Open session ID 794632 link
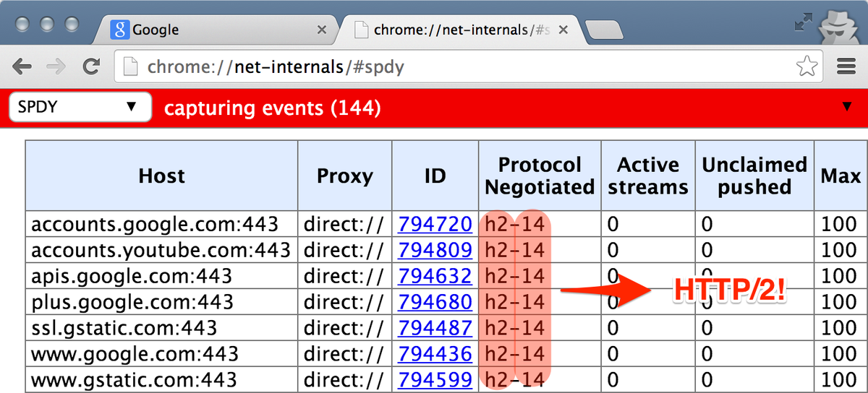This screenshot has height=393, width=868. click(435, 276)
